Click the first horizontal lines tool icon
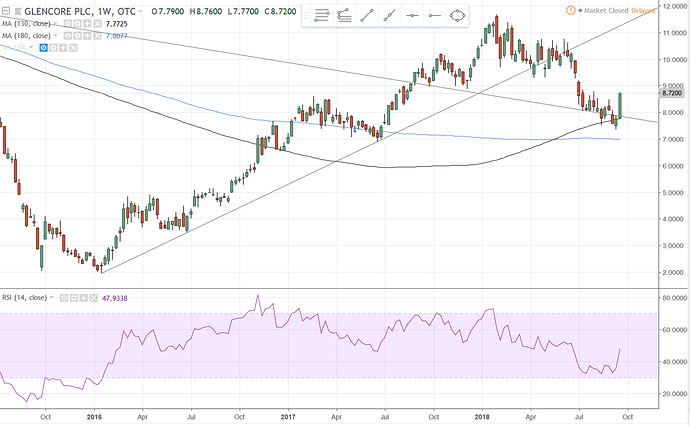The image size is (690, 425). (322, 16)
